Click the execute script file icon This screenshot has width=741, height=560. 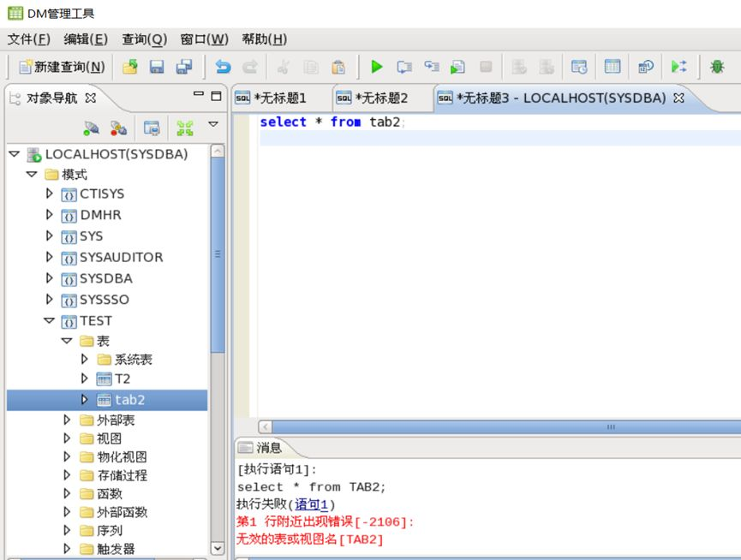pos(457,67)
